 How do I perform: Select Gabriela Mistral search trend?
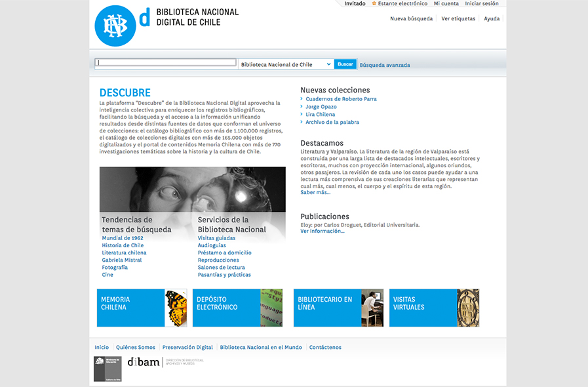(x=122, y=260)
